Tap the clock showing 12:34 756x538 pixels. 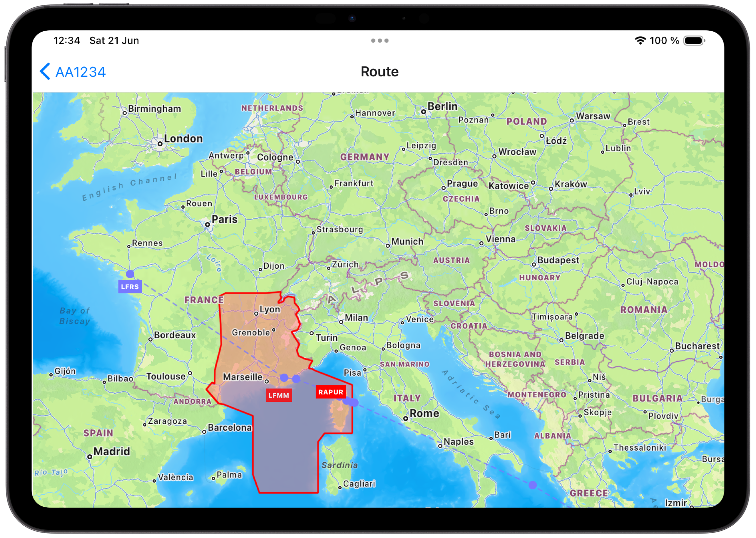(67, 40)
